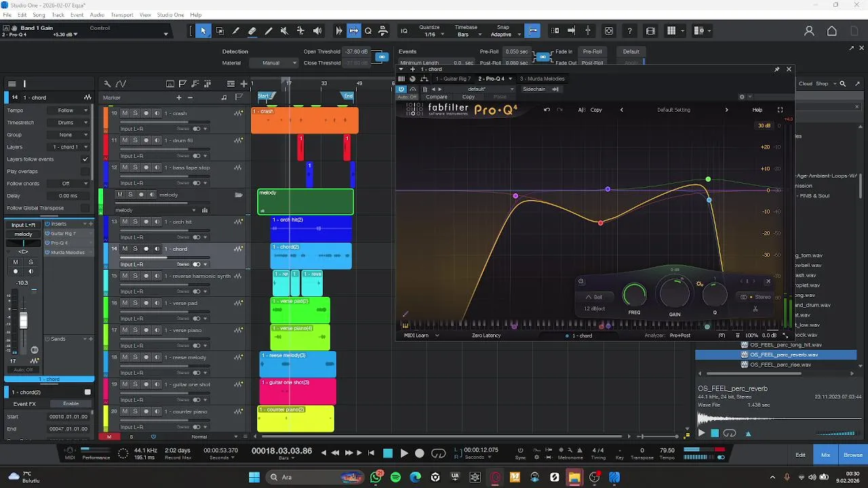Image resolution: width=868 pixels, height=488 pixels.
Task: Enable Play overlaps checkbox
Action: pyautogui.click(x=85, y=171)
